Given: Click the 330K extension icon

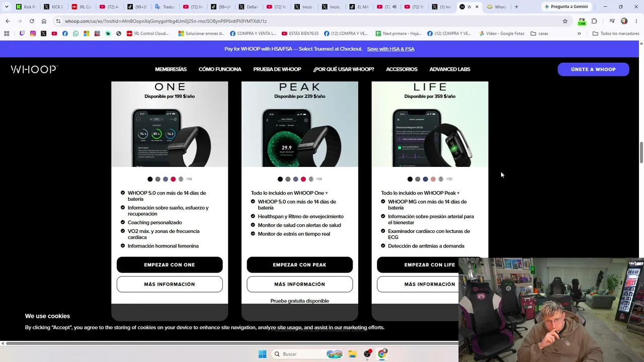Looking at the screenshot, I should [x=582, y=21].
